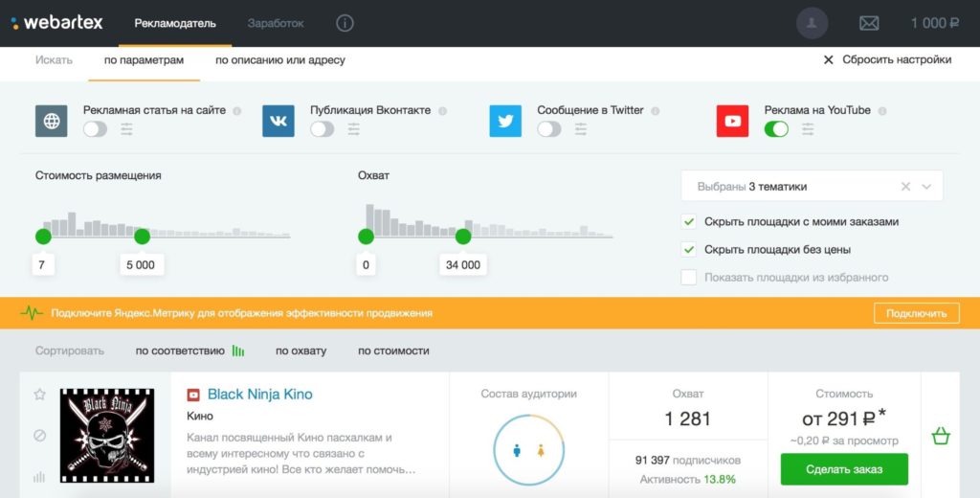Viewport: 980px width, 498px height.
Task: Enable the Рекламная статья на сайте toggle
Action: coord(95,129)
